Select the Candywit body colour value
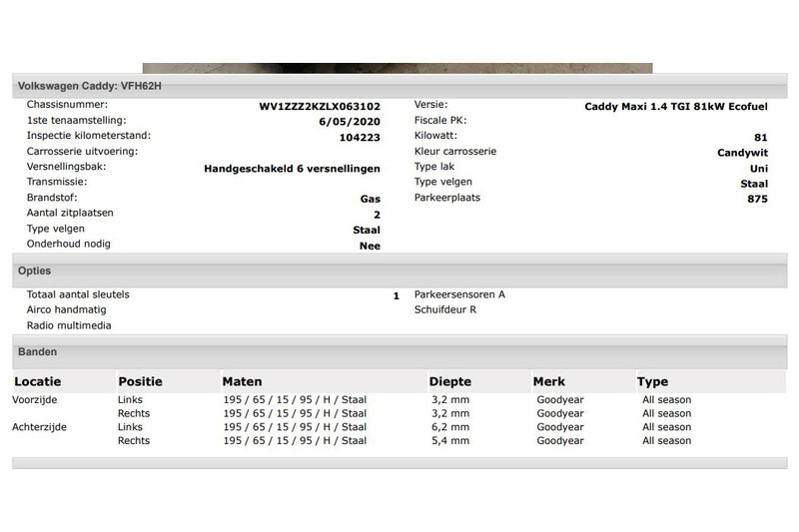 pyautogui.click(x=742, y=153)
